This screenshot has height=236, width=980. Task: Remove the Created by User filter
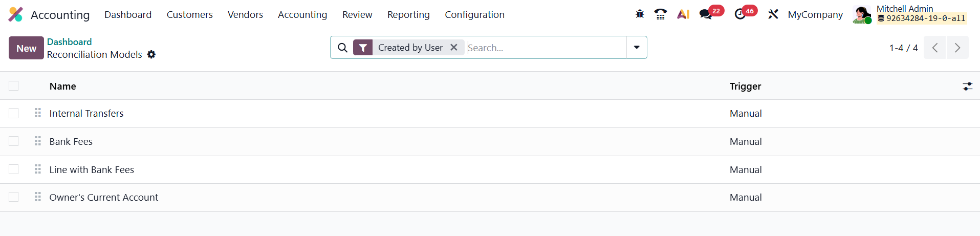point(454,48)
